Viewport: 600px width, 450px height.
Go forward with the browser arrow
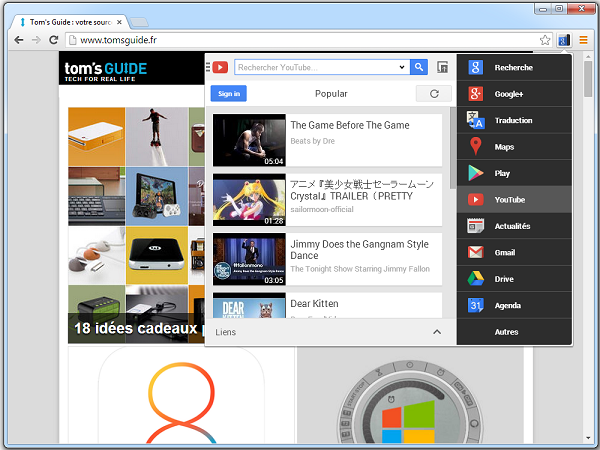pyautogui.click(x=36, y=40)
